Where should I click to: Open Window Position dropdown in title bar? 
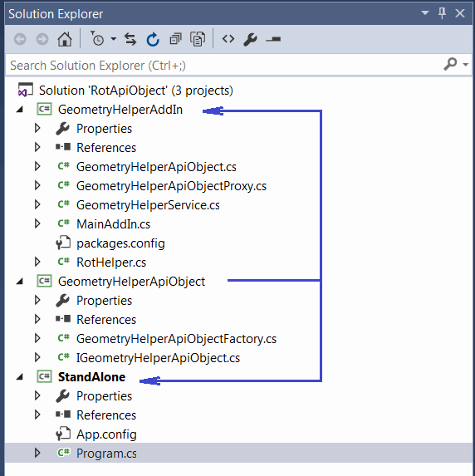point(425,13)
